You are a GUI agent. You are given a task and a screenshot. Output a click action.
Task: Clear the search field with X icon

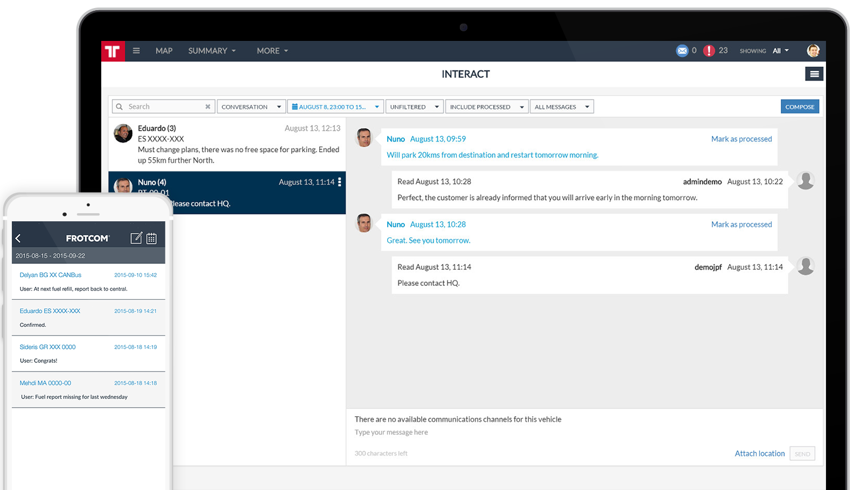(208, 107)
